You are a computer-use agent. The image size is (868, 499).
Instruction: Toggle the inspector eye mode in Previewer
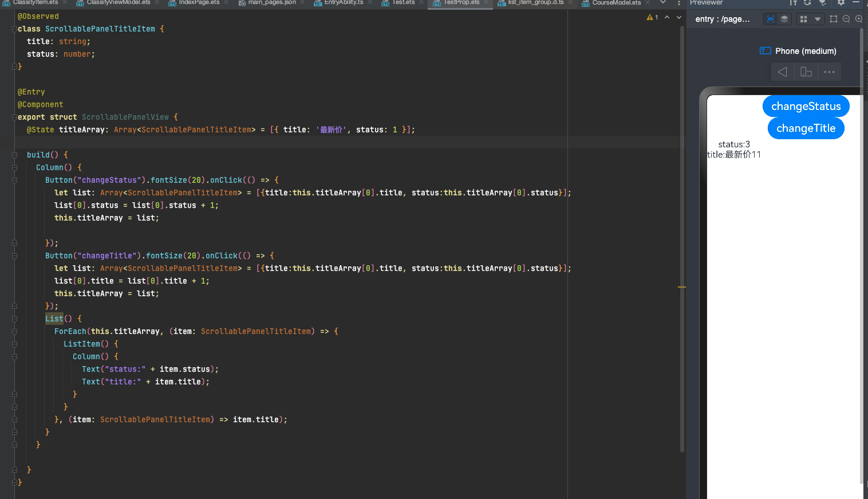771,19
